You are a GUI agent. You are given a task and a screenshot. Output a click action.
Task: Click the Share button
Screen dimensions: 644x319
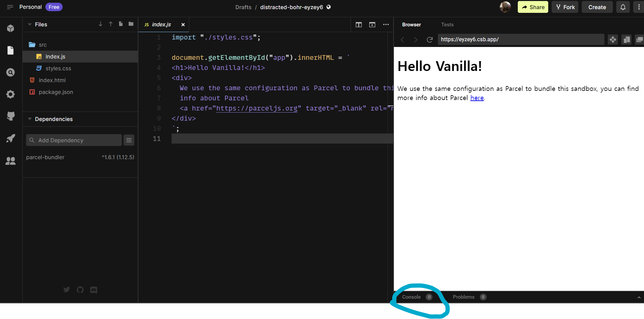coord(533,7)
